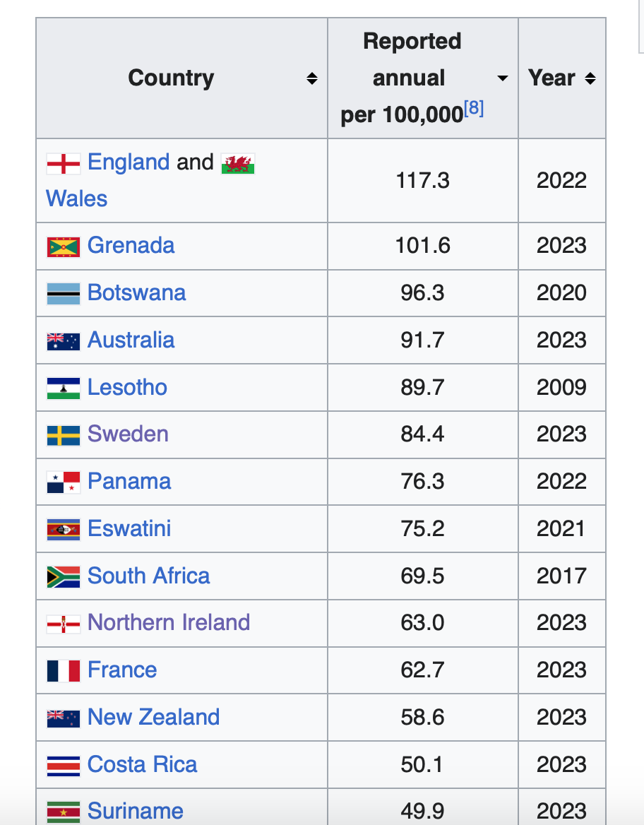The image size is (644, 825).
Task: Open footnote reference [8]
Action: (474, 109)
